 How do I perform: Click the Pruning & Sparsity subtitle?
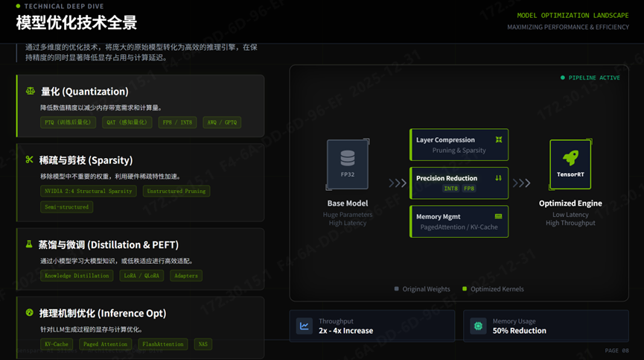coord(459,151)
